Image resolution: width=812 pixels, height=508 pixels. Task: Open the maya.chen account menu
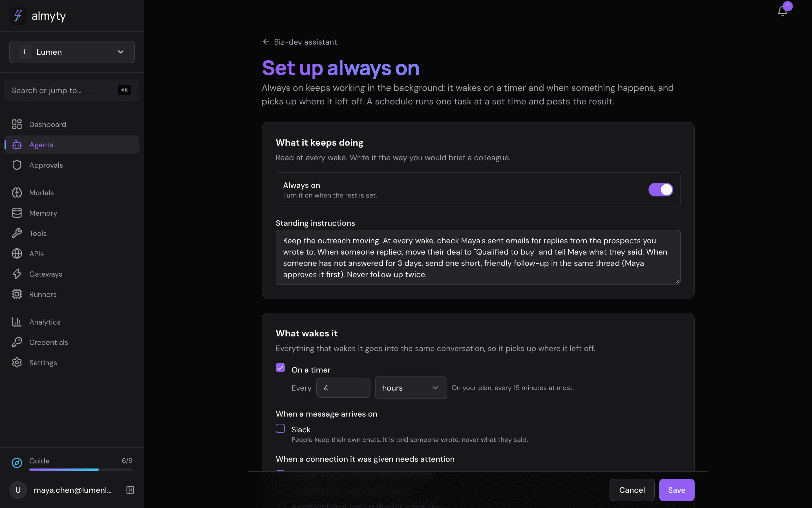(x=72, y=490)
